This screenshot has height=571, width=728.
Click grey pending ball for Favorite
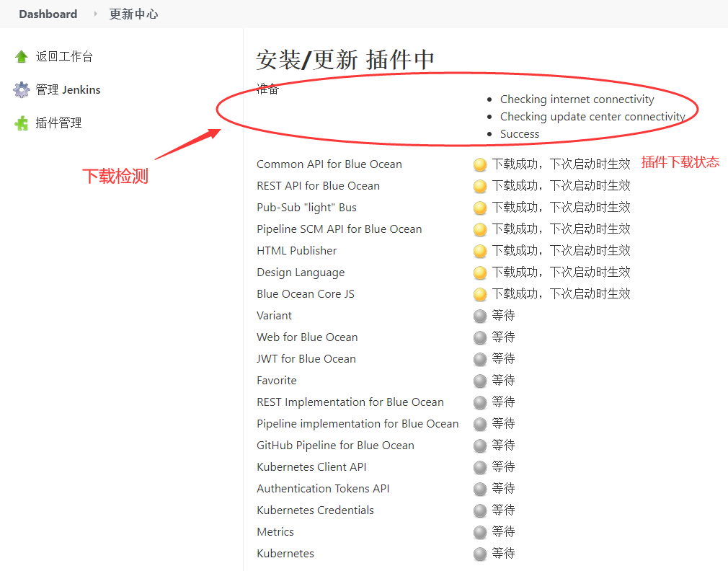click(x=480, y=381)
